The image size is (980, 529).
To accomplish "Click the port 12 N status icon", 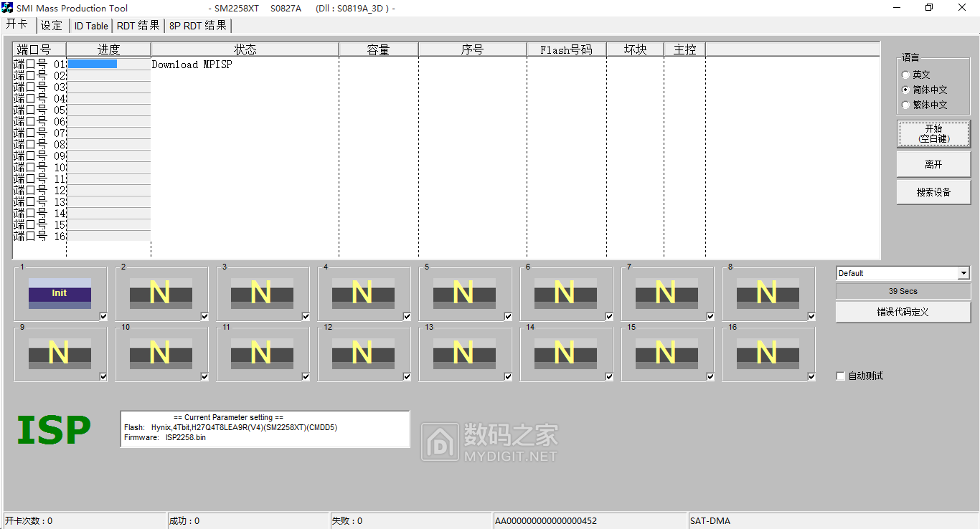I will (363, 353).
